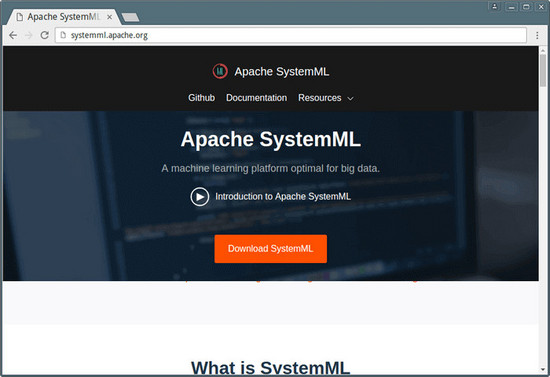Click the page icon in address bar
Screen dimensions: 550x377
click(x=63, y=35)
